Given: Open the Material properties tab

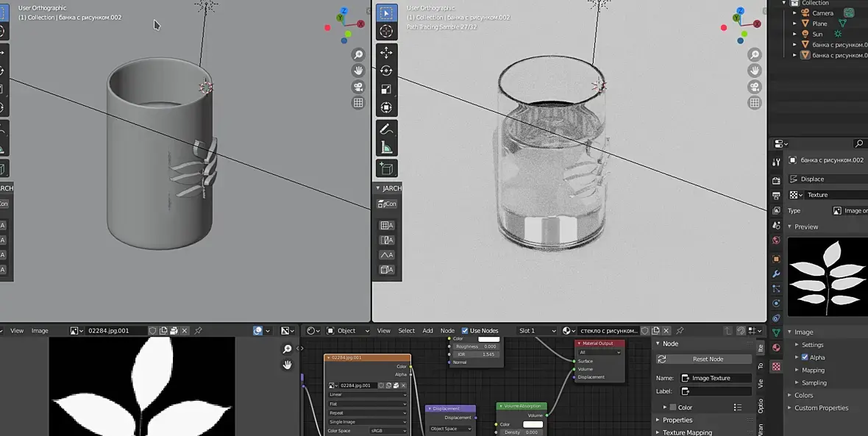Looking at the screenshot, I should click(x=776, y=348).
